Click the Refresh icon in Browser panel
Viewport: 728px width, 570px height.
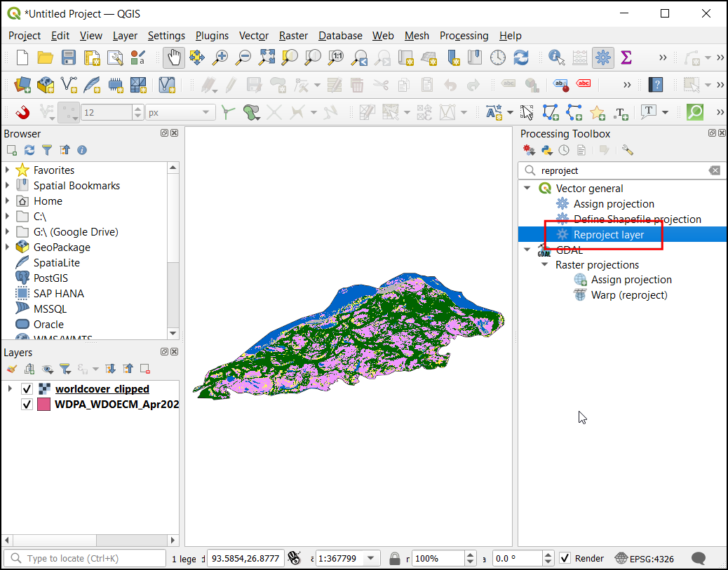click(29, 150)
